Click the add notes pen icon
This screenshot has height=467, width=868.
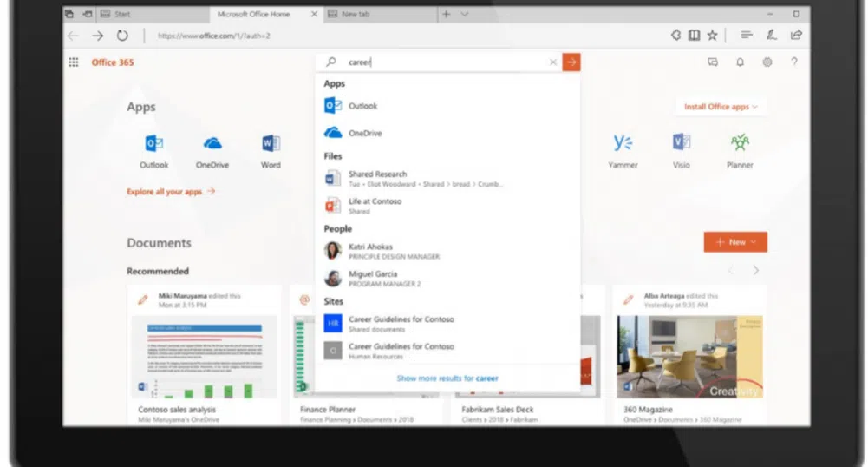(771, 36)
